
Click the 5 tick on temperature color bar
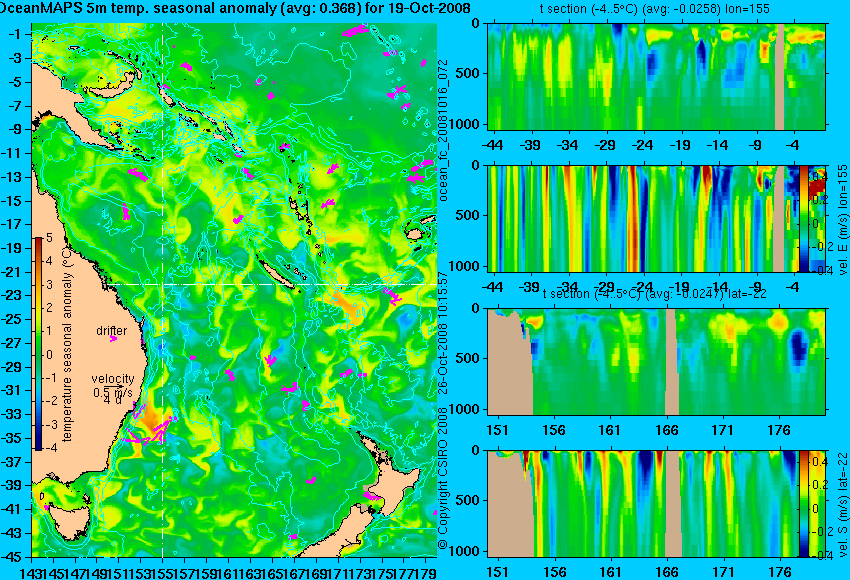(49, 238)
